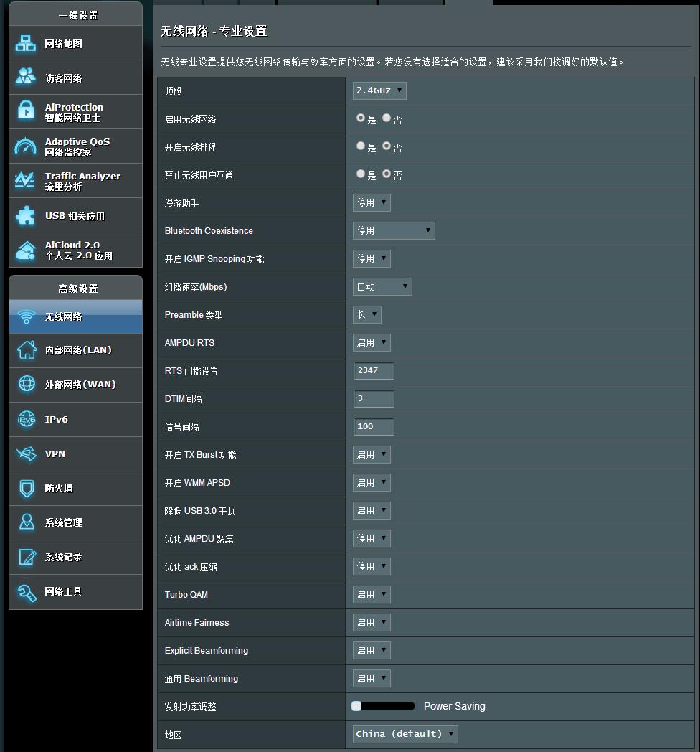Go to 内部网络(LAN) menu
The image size is (700, 752).
click(76, 351)
